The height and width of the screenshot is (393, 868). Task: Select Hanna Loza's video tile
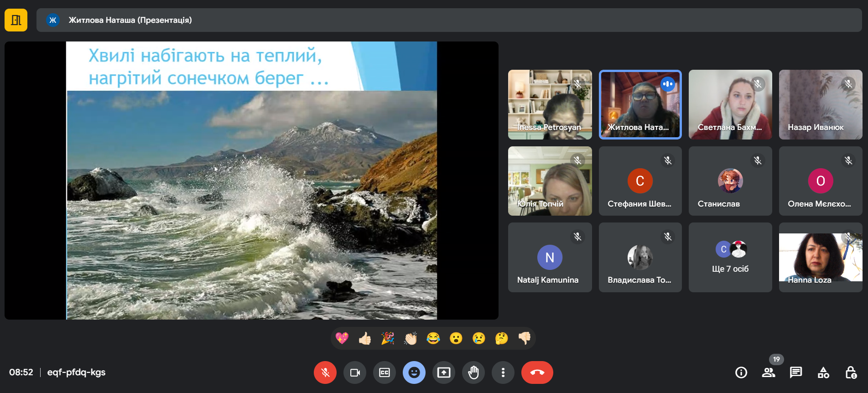click(x=820, y=258)
